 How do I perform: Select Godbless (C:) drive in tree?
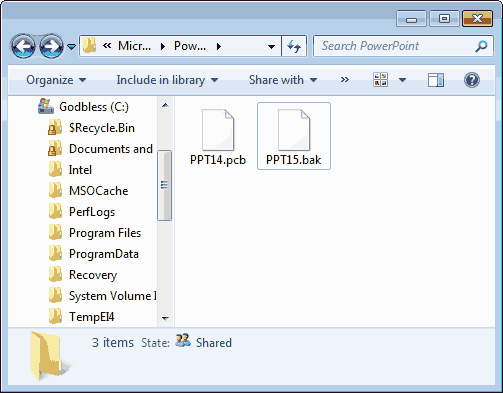coord(94,107)
